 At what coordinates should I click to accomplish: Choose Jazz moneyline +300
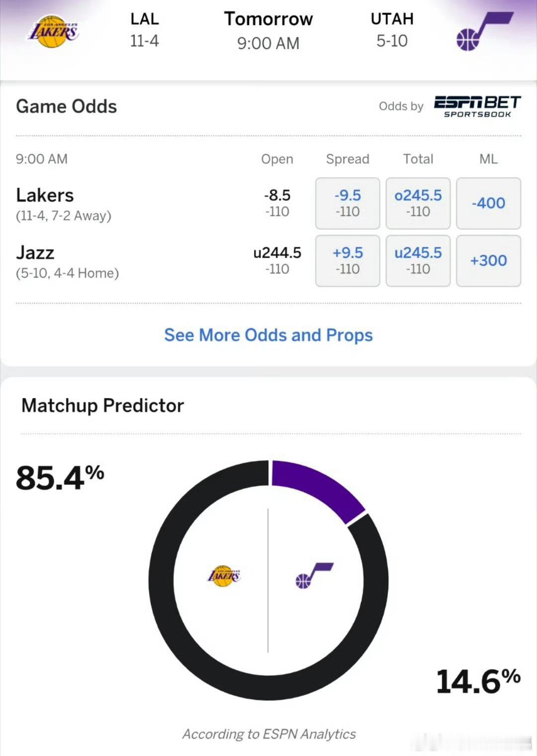(x=488, y=261)
